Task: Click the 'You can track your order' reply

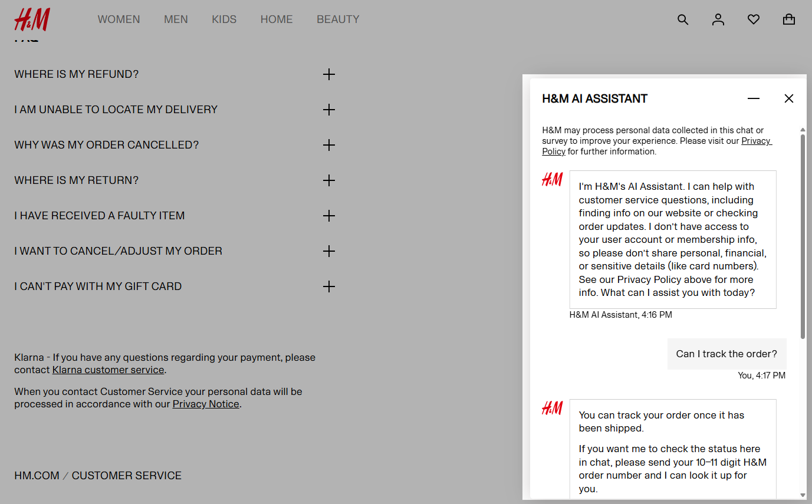Action: click(x=673, y=449)
